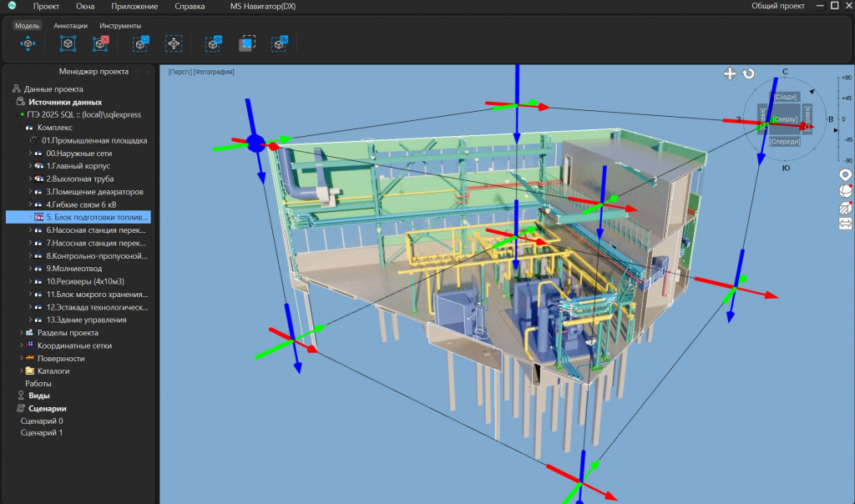
Task: Click the pan cross-arrows icon in viewport
Action: tap(730, 73)
